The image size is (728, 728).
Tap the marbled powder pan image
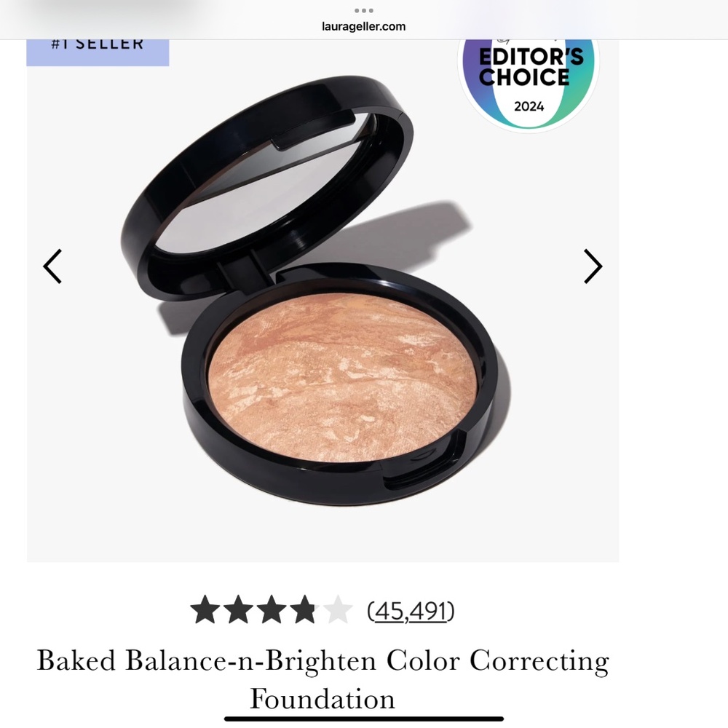[x=342, y=377]
